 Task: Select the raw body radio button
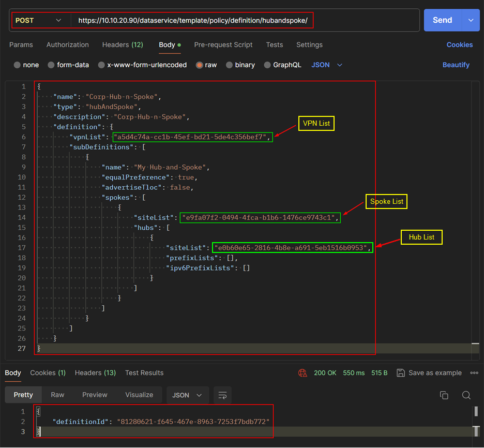point(199,65)
